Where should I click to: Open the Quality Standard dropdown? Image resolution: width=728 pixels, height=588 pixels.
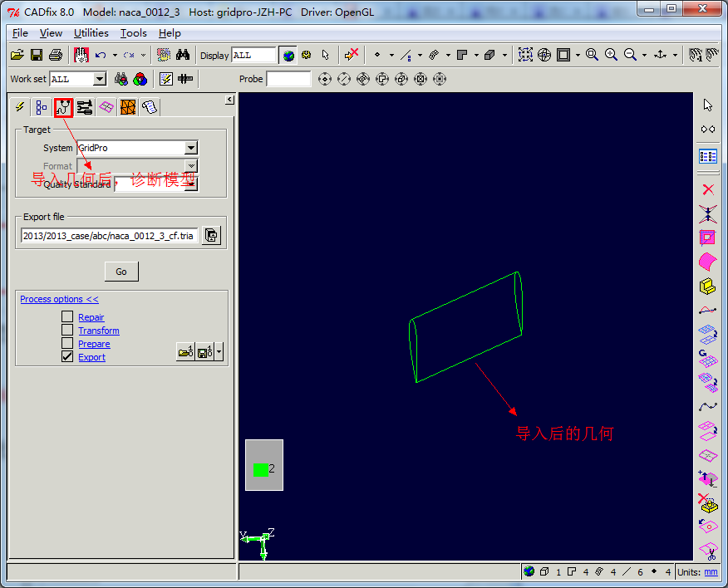191,184
